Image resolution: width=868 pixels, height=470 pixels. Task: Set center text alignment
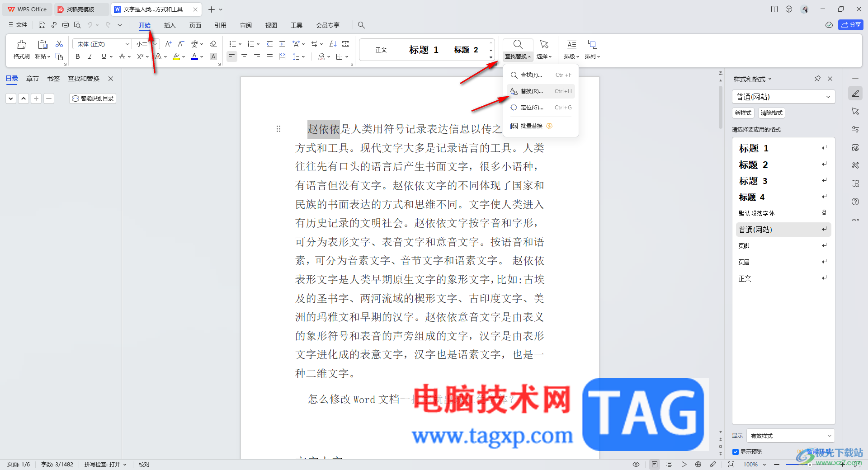(x=245, y=56)
